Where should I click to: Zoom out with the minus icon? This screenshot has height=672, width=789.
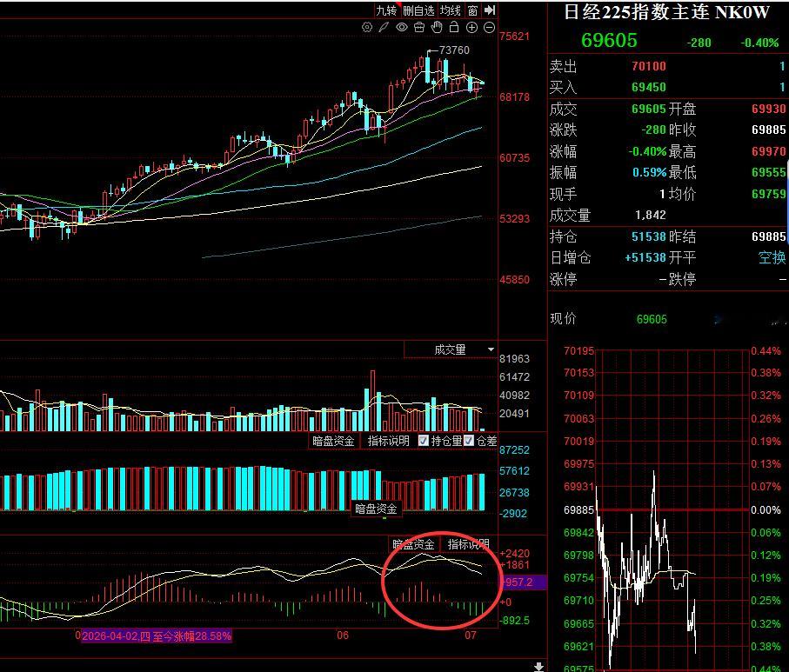[489, 27]
